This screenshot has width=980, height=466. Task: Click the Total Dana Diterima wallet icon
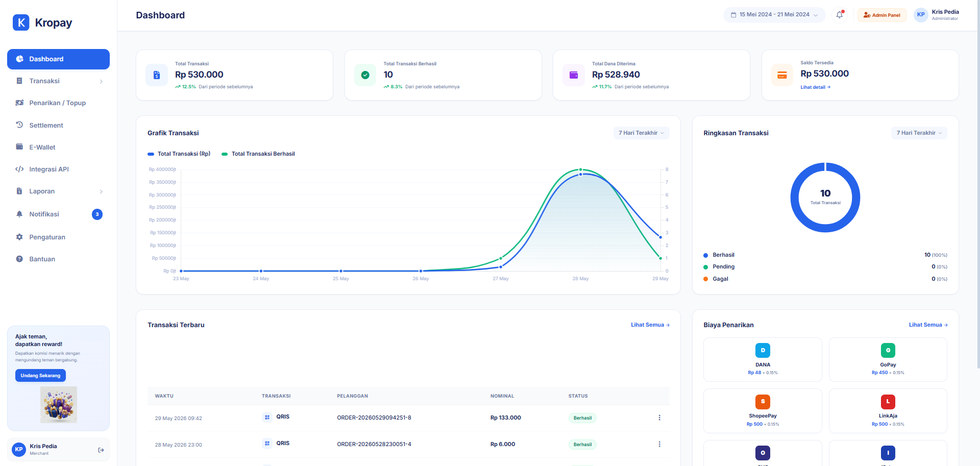click(574, 75)
